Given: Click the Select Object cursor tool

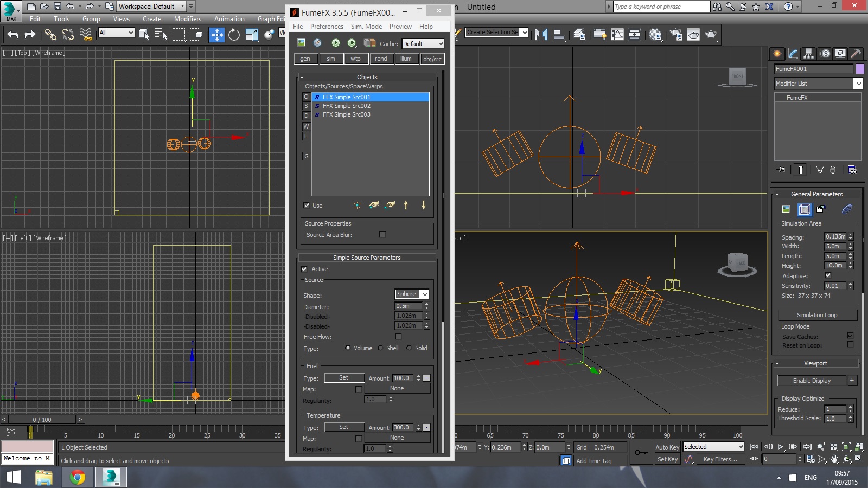Looking at the screenshot, I should point(144,35).
